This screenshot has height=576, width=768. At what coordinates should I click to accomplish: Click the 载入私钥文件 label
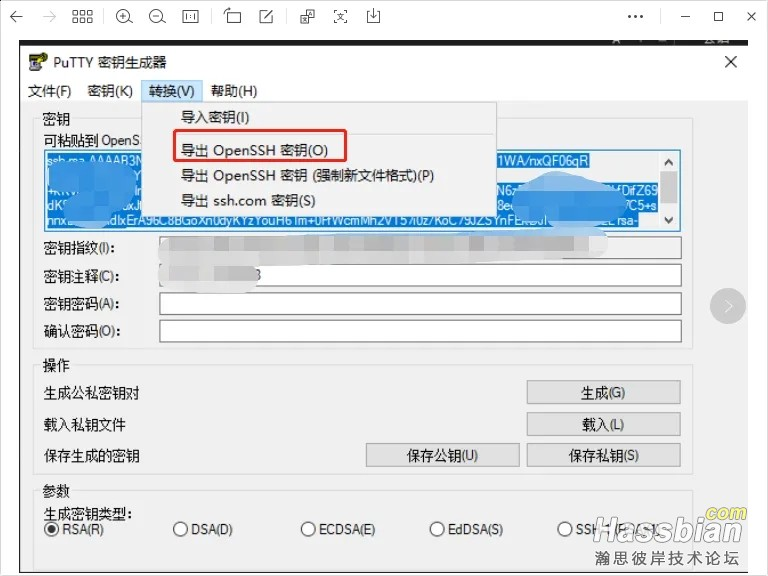click(x=85, y=425)
